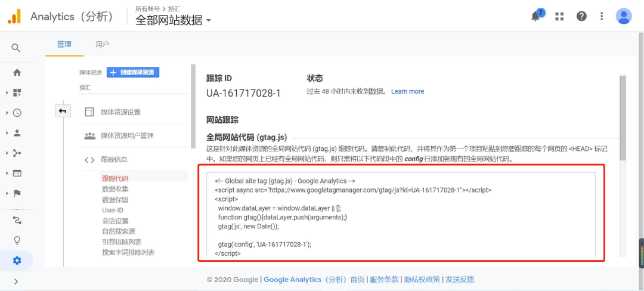Click the Google Analytics logo
Screen dimensions: 644x291
pos(14,17)
